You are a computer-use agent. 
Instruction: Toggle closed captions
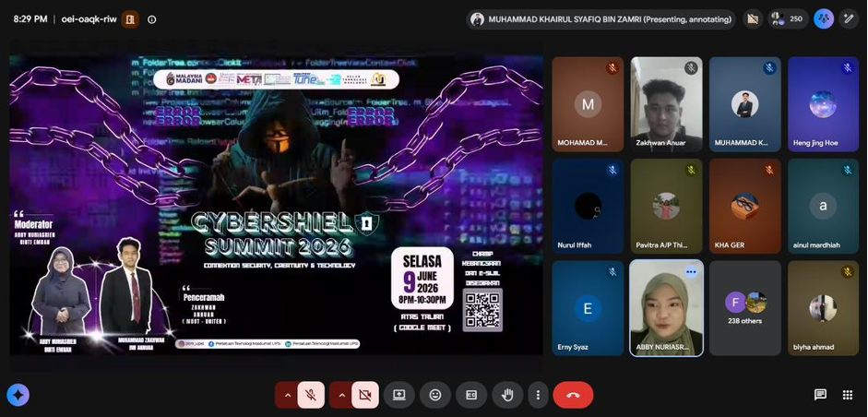click(471, 395)
